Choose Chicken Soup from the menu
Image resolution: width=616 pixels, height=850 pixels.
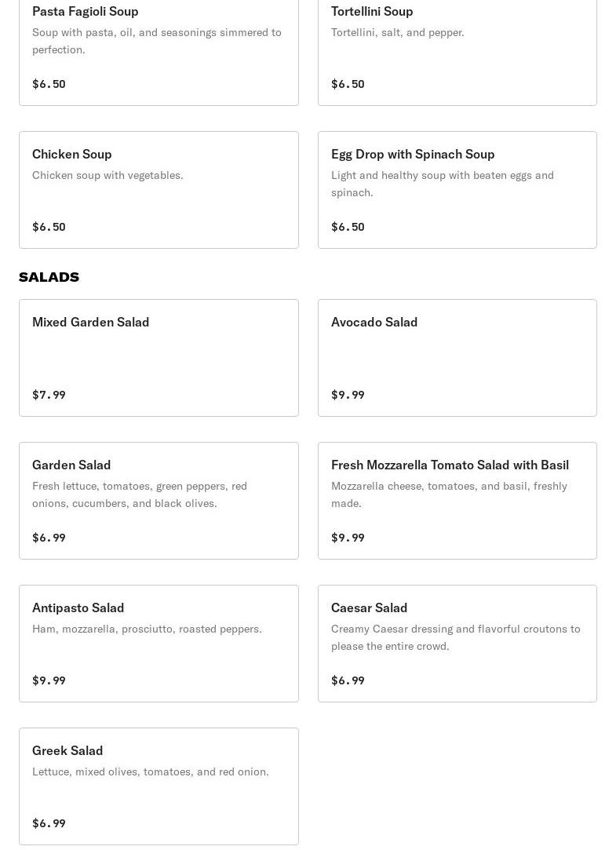point(159,190)
